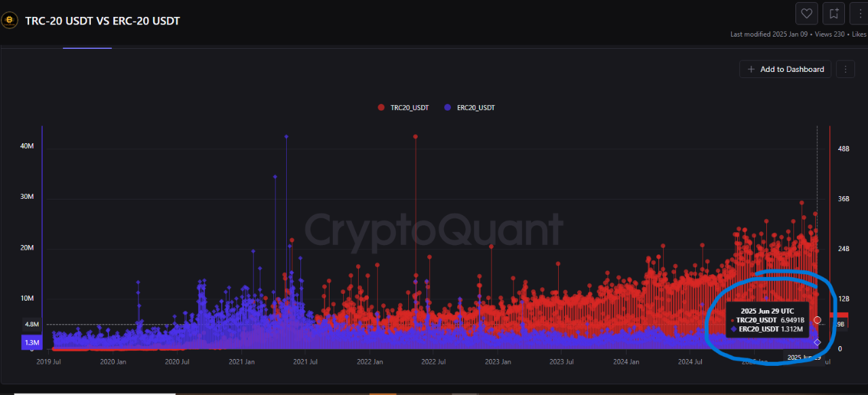Click the three-dot chart options icon beside Add to Dashboard
The image size is (868, 395).
tap(845, 69)
